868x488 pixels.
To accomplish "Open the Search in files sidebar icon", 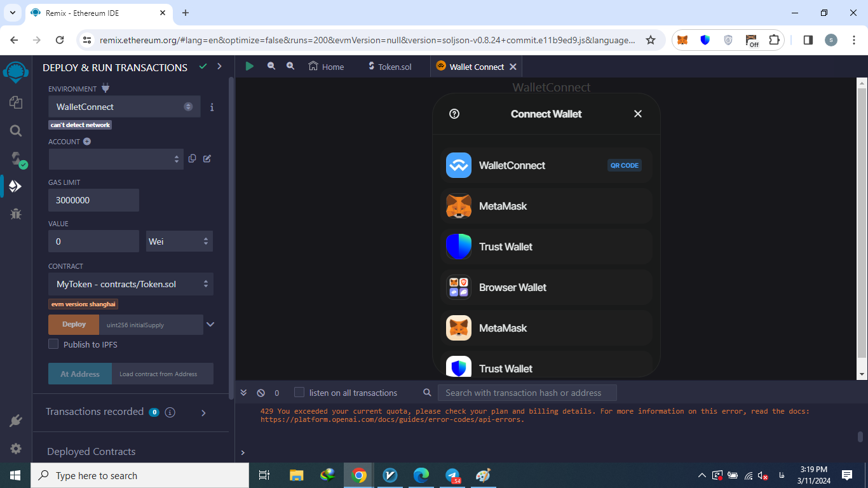I will pyautogui.click(x=16, y=131).
